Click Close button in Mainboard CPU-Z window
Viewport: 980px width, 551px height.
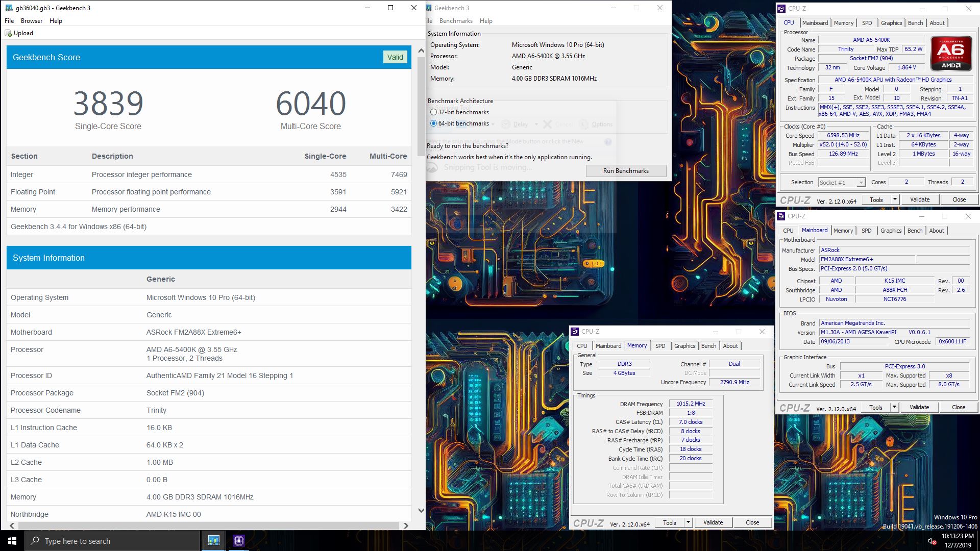[x=958, y=407]
